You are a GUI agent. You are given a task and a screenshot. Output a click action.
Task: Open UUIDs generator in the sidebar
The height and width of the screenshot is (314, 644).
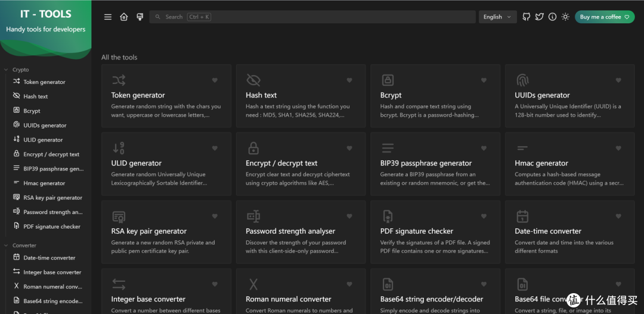(45, 125)
